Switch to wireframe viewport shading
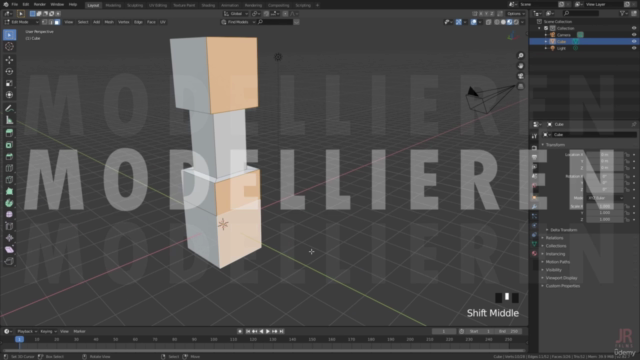The height and width of the screenshot is (360, 640). [497, 22]
